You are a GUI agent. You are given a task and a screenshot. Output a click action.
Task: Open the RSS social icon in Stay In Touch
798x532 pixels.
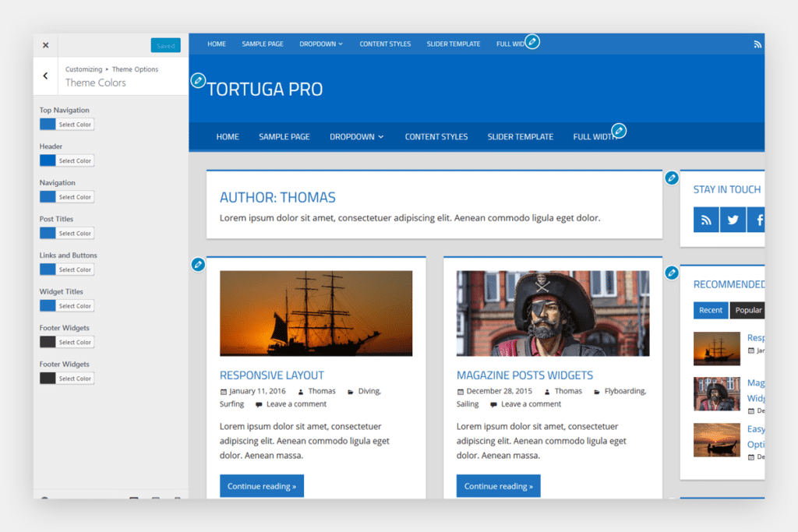point(706,220)
